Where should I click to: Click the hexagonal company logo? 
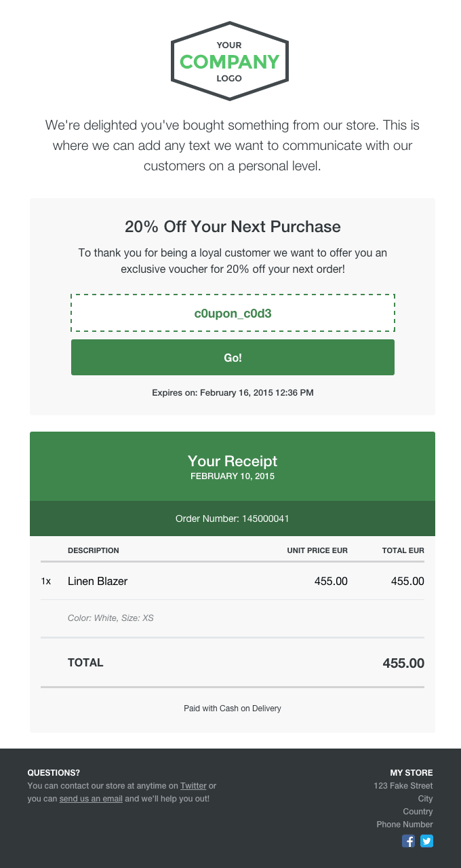230,61
